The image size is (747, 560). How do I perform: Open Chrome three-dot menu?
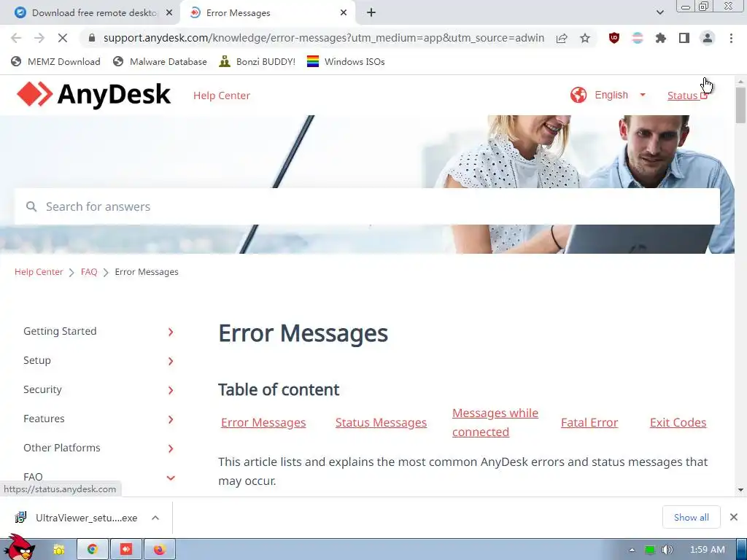[731, 38]
